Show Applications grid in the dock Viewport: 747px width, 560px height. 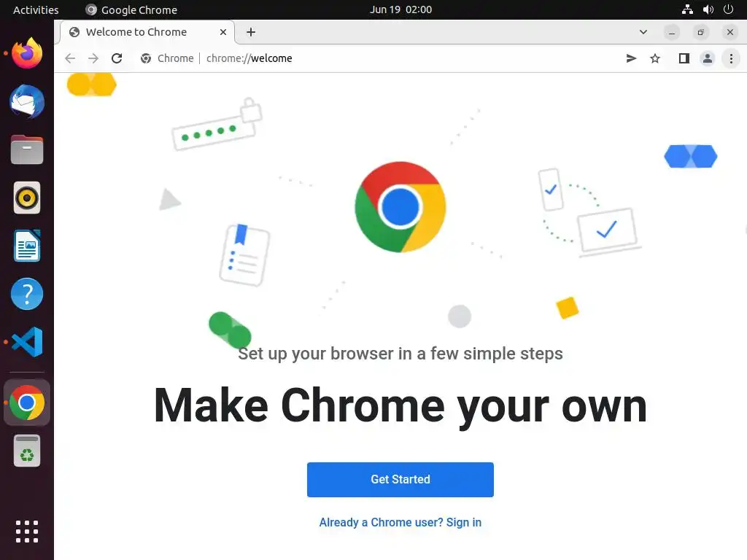click(x=27, y=532)
